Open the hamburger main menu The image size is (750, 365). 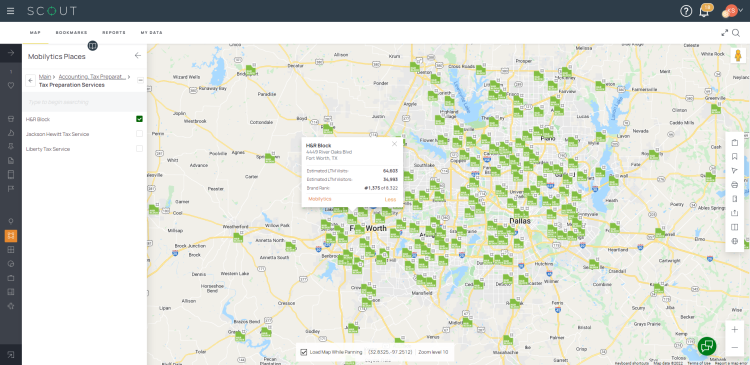click(x=11, y=11)
